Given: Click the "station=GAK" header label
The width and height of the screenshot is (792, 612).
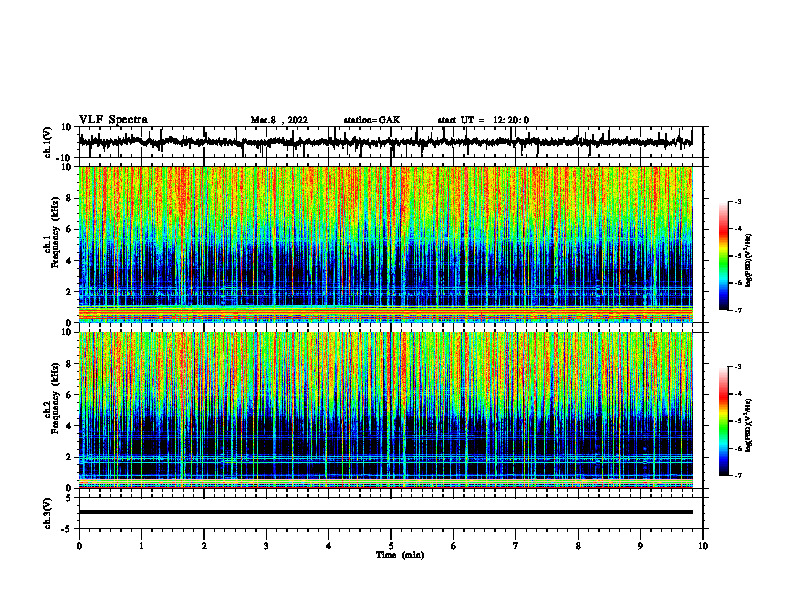Looking at the screenshot, I should [372, 120].
